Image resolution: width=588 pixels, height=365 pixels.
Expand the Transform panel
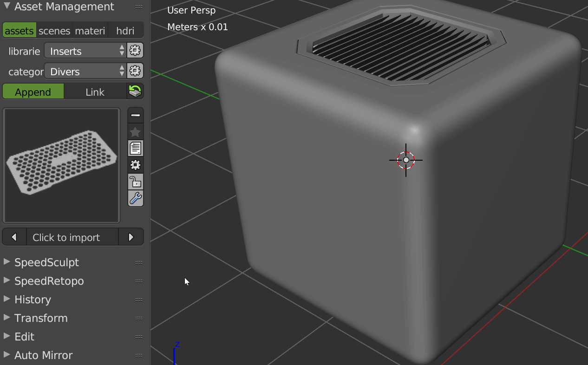coord(7,318)
